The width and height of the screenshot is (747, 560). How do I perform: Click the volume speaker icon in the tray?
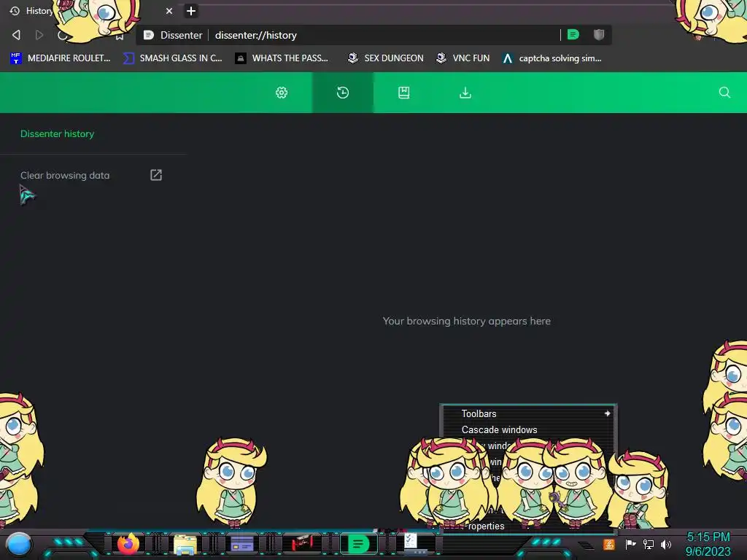666,544
